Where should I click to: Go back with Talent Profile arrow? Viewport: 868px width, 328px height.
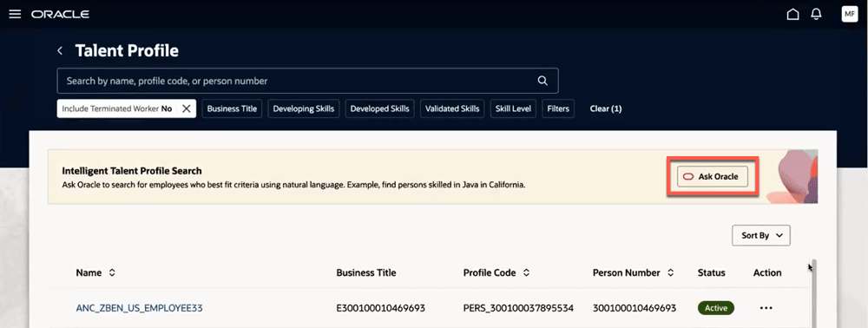tap(60, 51)
